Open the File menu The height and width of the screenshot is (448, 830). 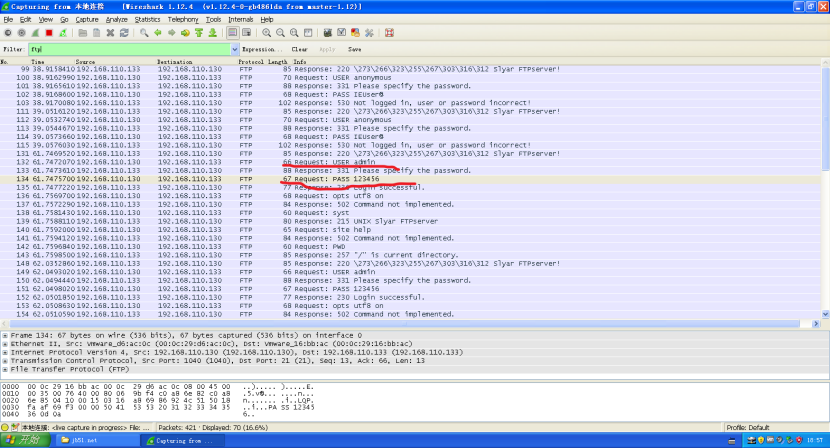(8, 19)
